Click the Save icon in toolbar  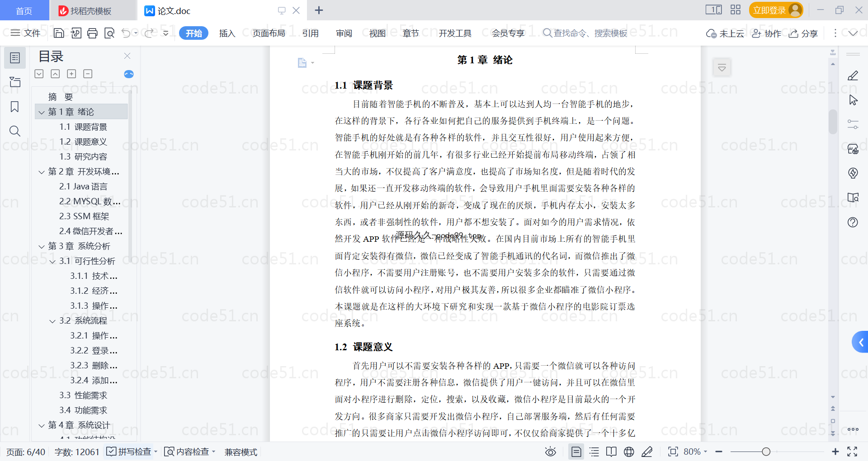59,33
